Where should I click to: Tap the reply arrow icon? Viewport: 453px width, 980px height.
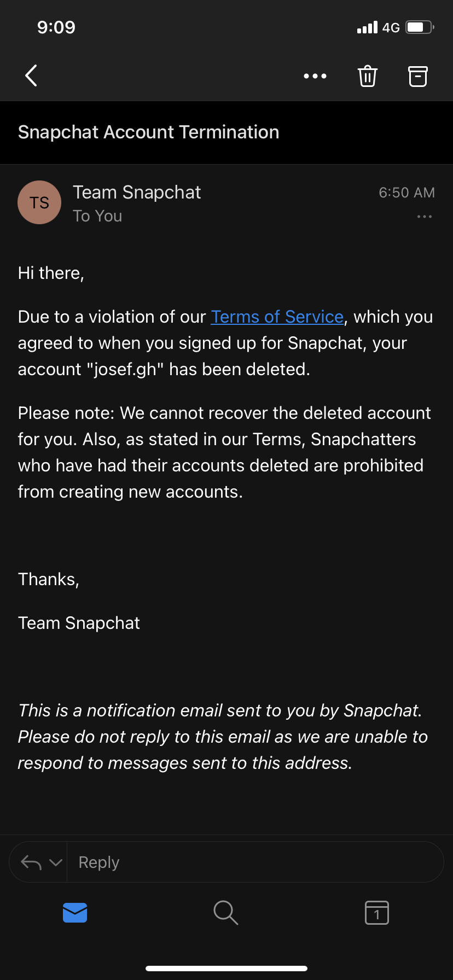(x=31, y=862)
